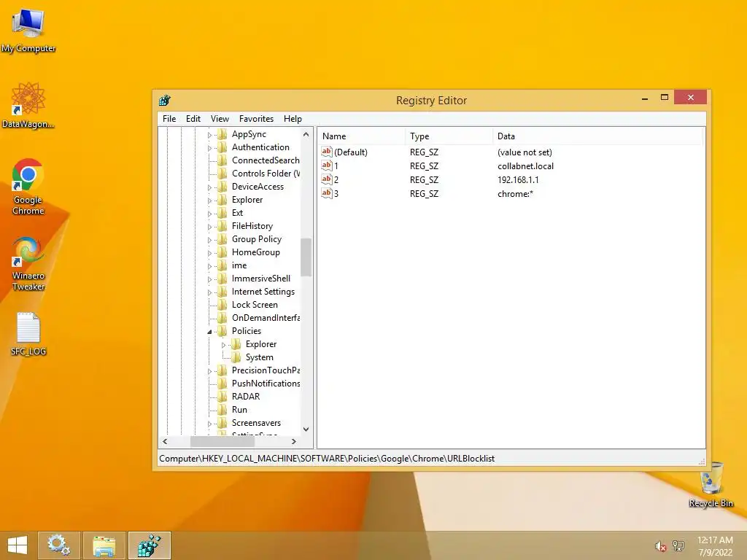Open the Edit menu
The image size is (747, 560).
pos(193,119)
